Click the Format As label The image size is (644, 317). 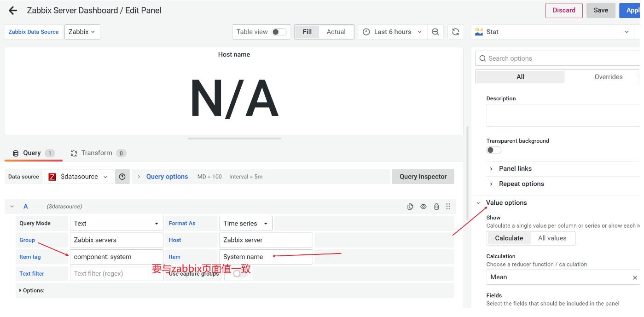click(182, 224)
